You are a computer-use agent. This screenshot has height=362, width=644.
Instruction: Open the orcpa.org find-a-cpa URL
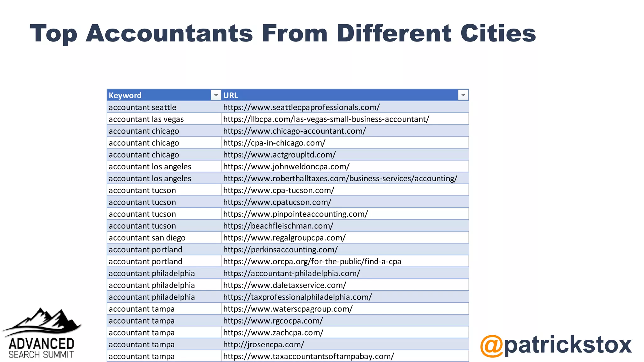click(x=312, y=261)
